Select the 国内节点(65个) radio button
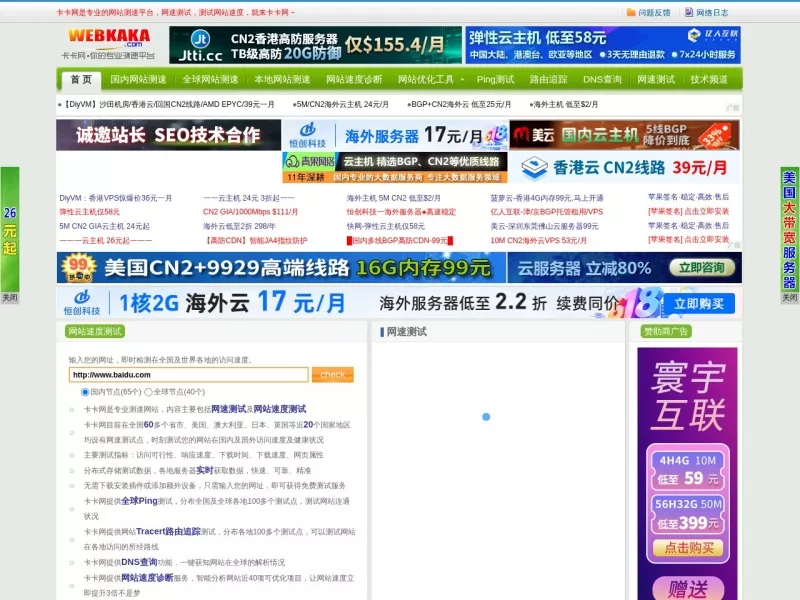 (85, 392)
